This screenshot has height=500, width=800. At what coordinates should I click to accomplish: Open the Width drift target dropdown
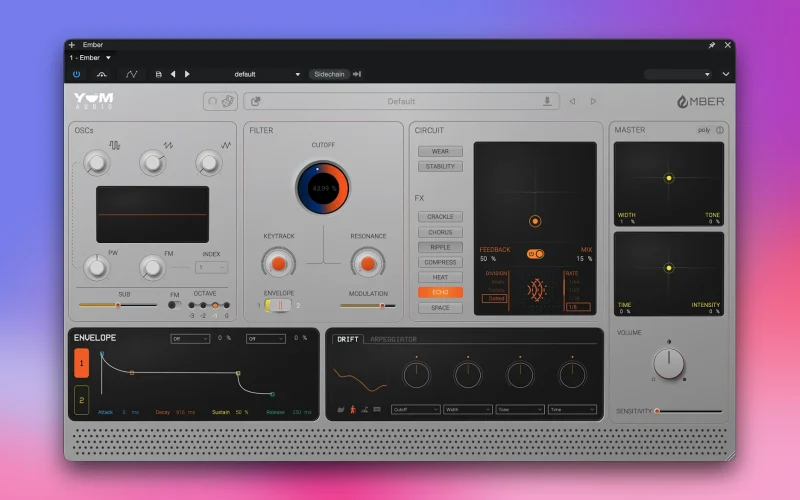pyautogui.click(x=467, y=409)
